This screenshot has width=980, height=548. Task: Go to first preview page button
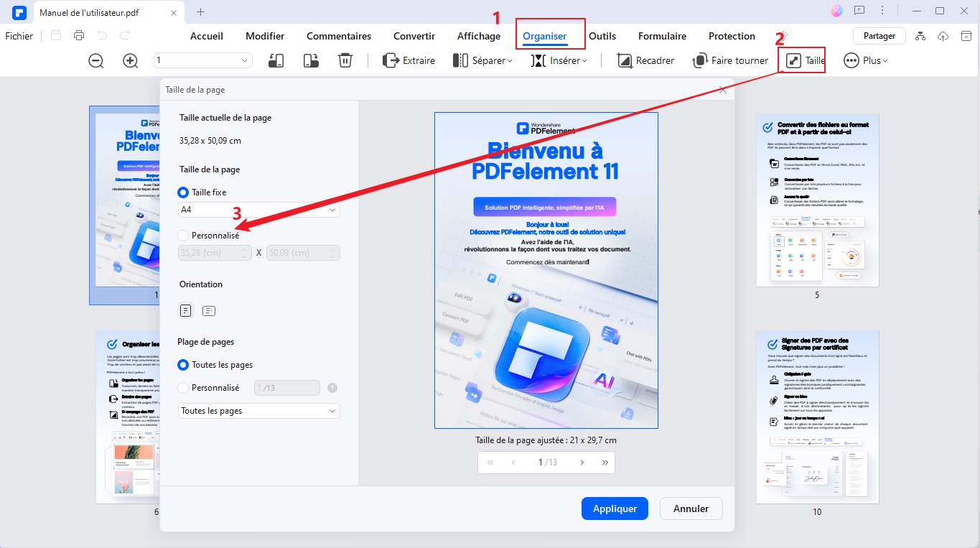pyautogui.click(x=490, y=463)
